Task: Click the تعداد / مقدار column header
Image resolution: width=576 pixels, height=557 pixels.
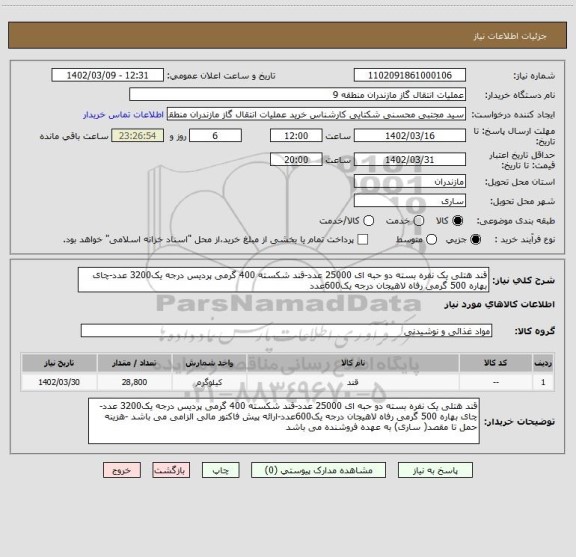Action: [134, 363]
